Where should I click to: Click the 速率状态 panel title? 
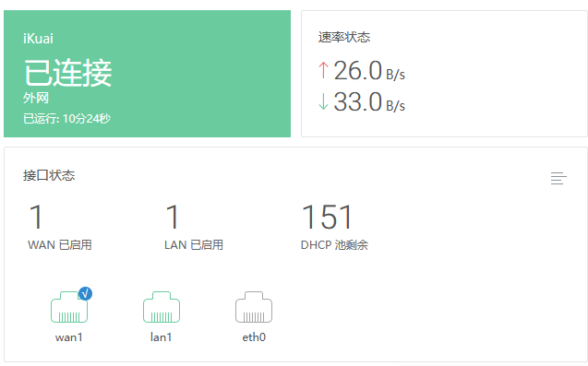coord(344,37)
